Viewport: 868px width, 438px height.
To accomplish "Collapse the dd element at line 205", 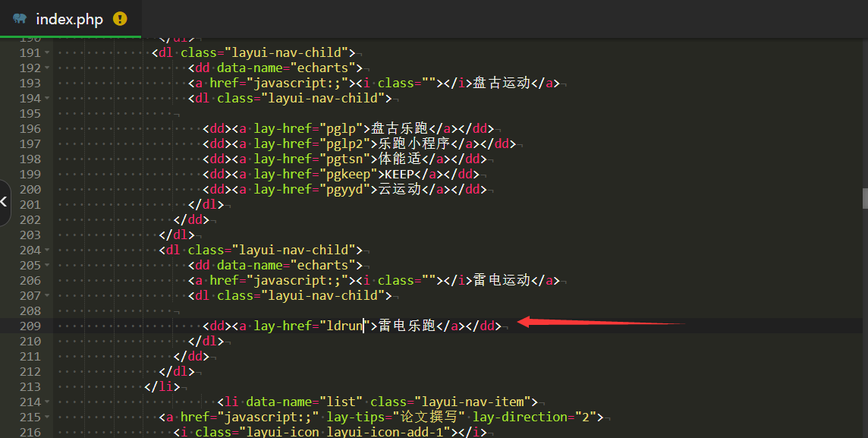I will pyautogui.click(x=47, y=266).
